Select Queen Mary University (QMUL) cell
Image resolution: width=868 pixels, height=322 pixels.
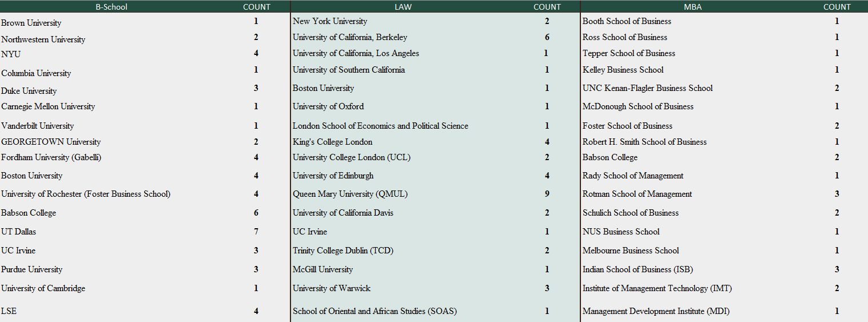click(x=350, y=194)
